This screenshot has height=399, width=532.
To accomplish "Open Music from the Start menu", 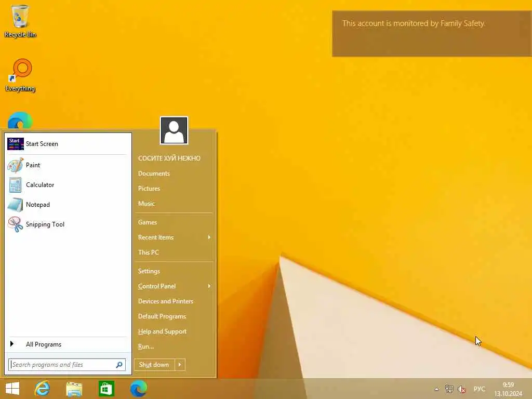I will (x=146, y=204).
